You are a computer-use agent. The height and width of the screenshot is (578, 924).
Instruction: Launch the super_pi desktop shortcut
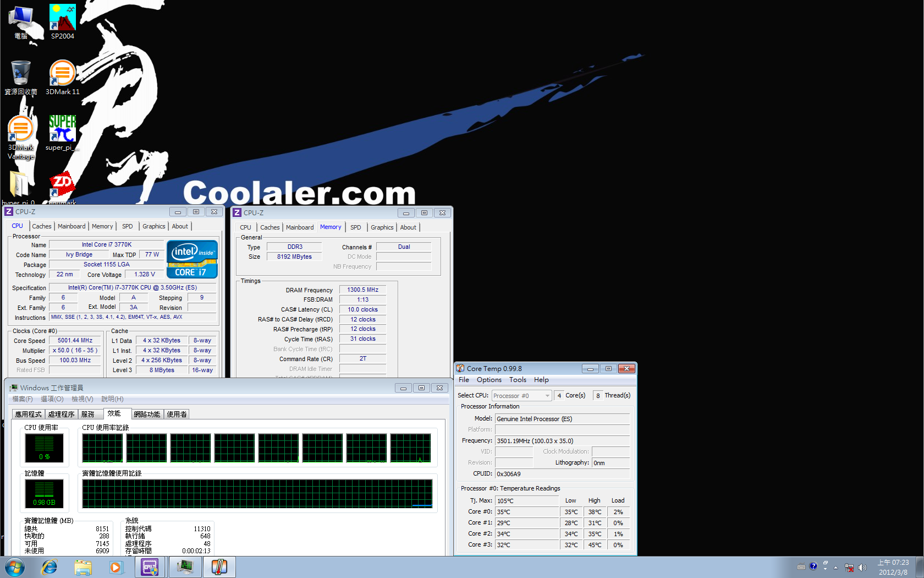[x=62, y=133]
